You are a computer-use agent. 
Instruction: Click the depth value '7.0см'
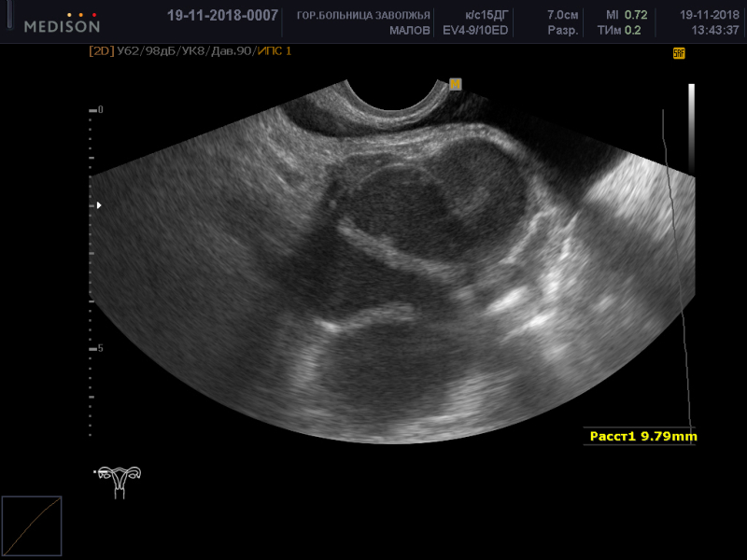click(x=563, y=15)
